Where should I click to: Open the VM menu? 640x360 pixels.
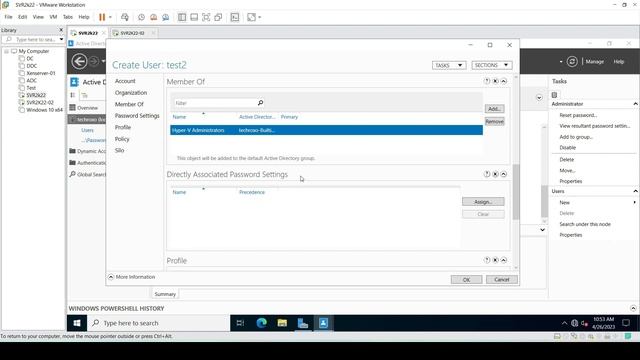pos(53,17)
